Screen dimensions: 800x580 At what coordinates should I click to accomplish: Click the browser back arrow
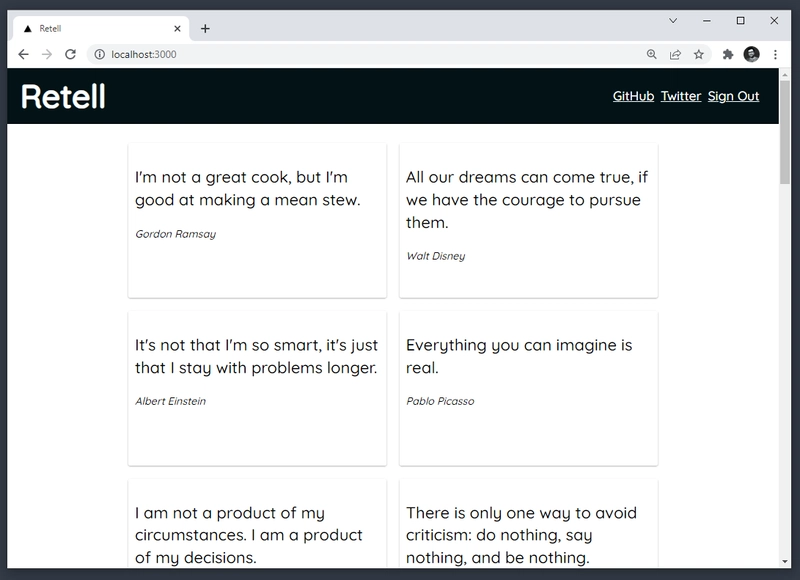click(x=23, y=54)
